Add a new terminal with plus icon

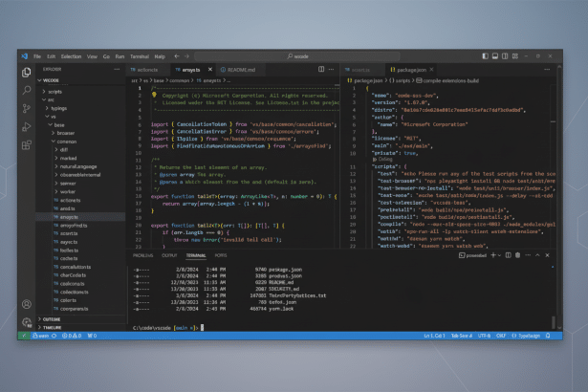click(493, 255)
